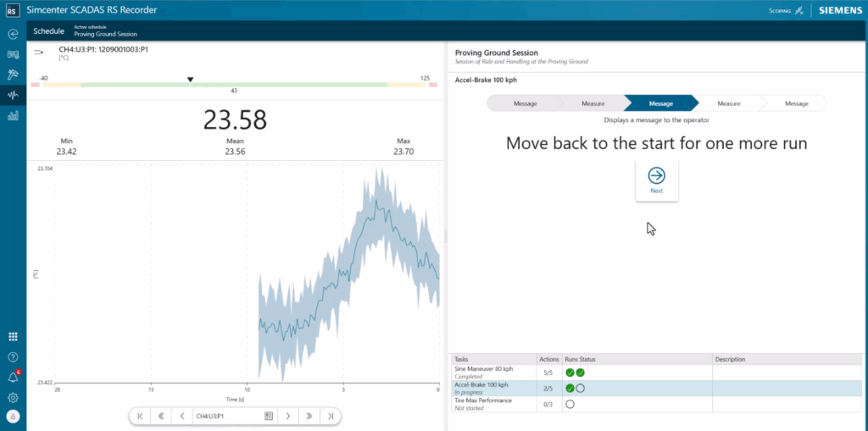Open the help question mark icon
This screenshot has height=431, width=868.
tap(13, 356)
